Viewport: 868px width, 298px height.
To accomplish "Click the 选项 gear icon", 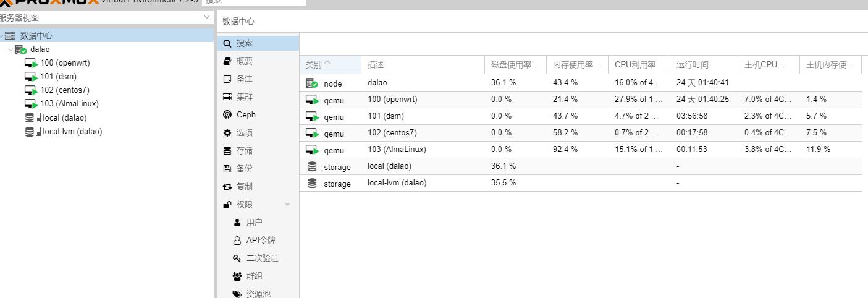I will pyautogui.click(x=227, y=133).
